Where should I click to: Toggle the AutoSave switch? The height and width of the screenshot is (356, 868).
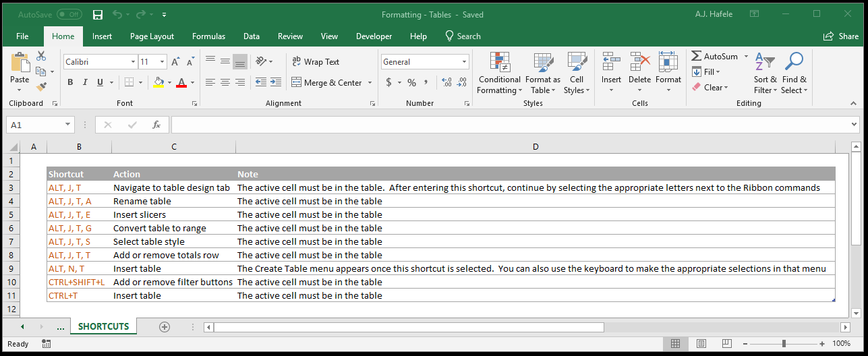click(69, 14)
